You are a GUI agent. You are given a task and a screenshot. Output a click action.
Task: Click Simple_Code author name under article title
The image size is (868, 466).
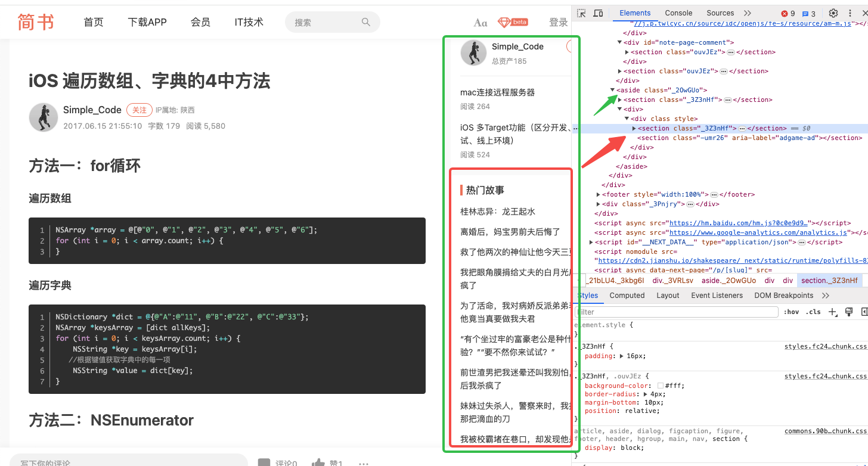(x=92, y=110)
